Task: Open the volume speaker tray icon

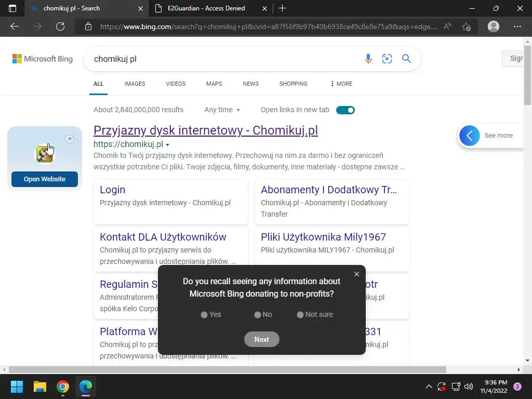Action: (469, 387)
